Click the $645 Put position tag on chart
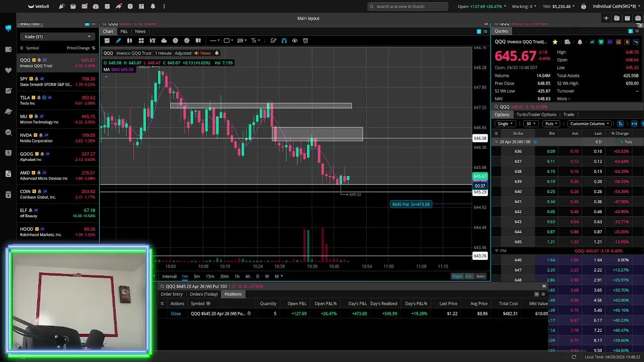Viewport: 644px width, 362px height. tap(411, 204)
